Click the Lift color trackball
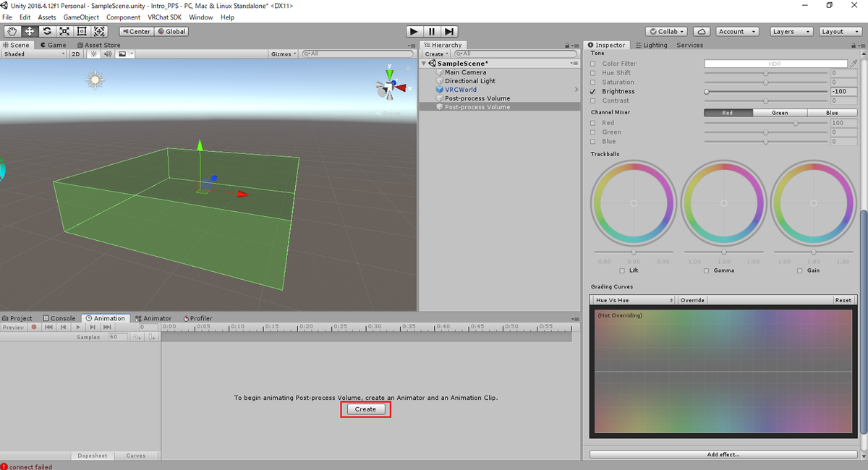 [x=633, y=203]
